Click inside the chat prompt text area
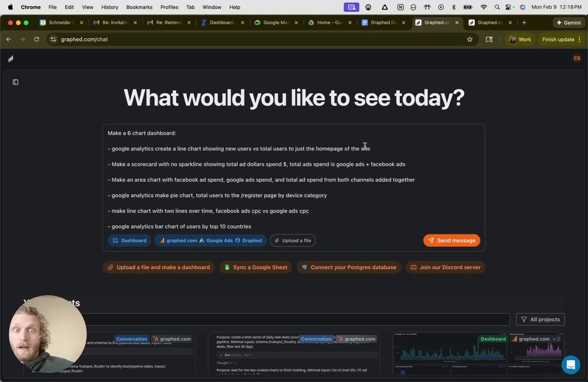 (x=293, y=180)
